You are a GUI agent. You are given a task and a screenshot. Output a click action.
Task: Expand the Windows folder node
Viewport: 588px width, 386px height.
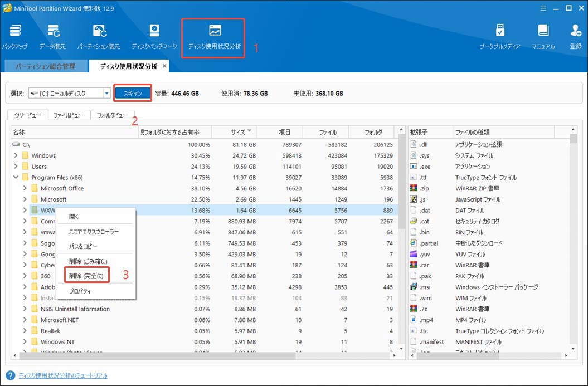(16, 155)
